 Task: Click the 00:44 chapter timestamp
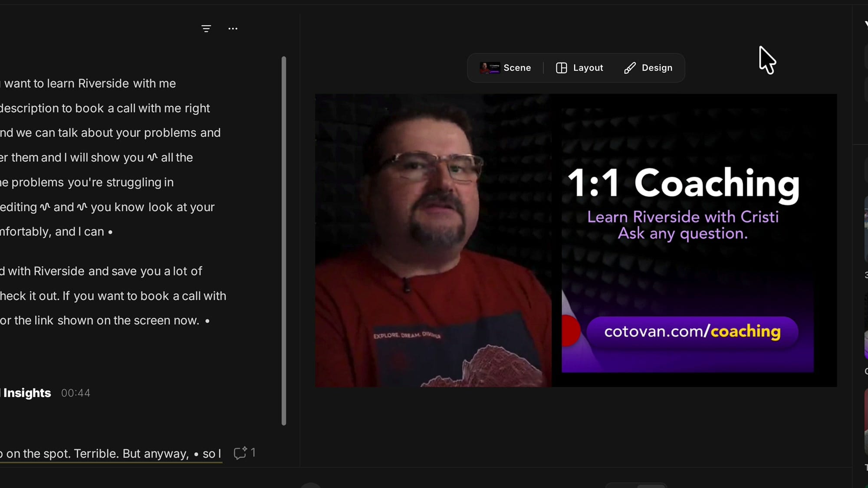pyautogui.click(x=76, y=393)
